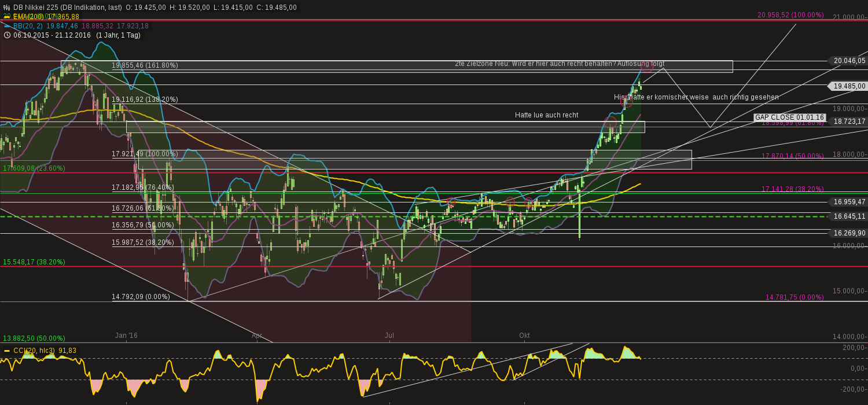Click the candlestick chart symbol icon
This screenshot has height=405, width=868.
[x=5, y=8]
